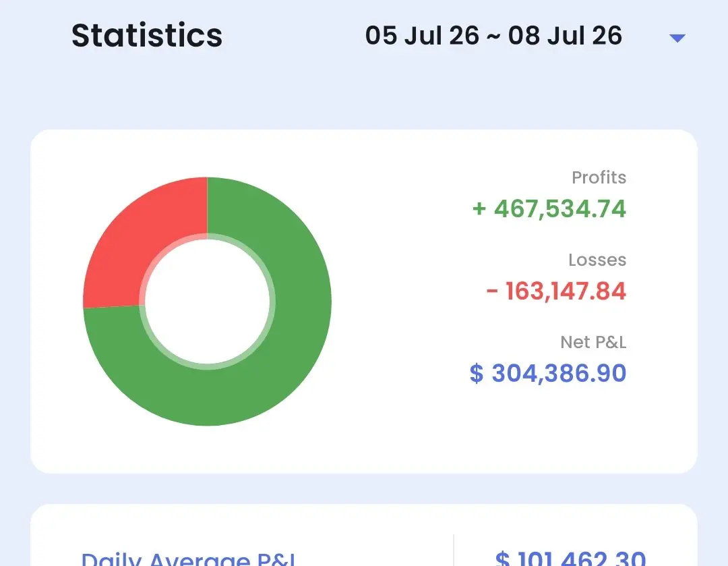Tap the losses value − 163,147.84
Screen dimensions: 728x566
556,291
